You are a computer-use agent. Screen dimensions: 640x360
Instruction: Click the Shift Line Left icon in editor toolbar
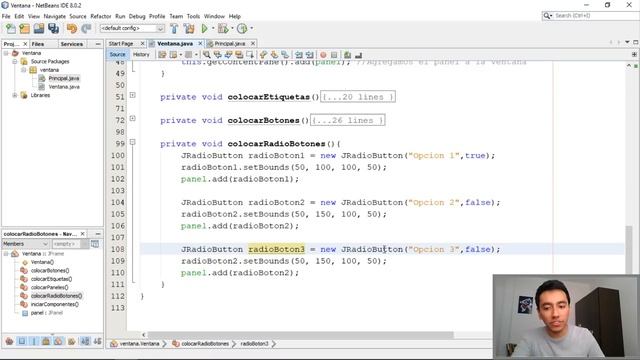pos(299,55)
